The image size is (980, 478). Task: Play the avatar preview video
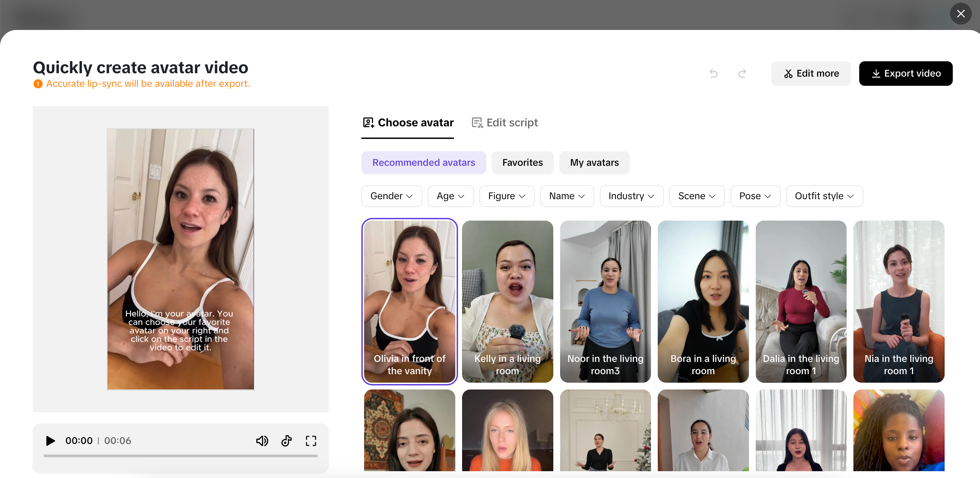50,441
